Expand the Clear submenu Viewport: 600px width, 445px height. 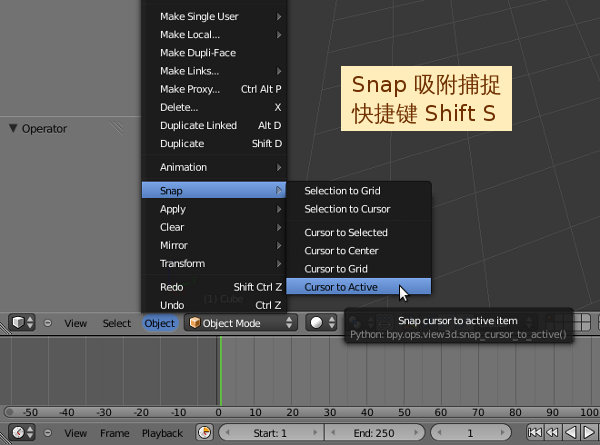point(214,227)
